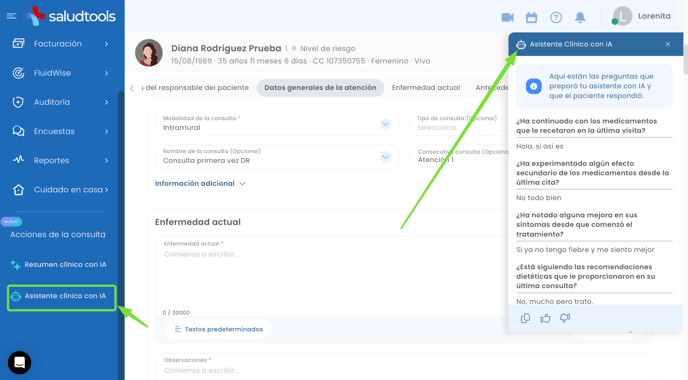Click the Facturación billing icon
The width and height of the screenshot is (688, 380).
point(18,43)
